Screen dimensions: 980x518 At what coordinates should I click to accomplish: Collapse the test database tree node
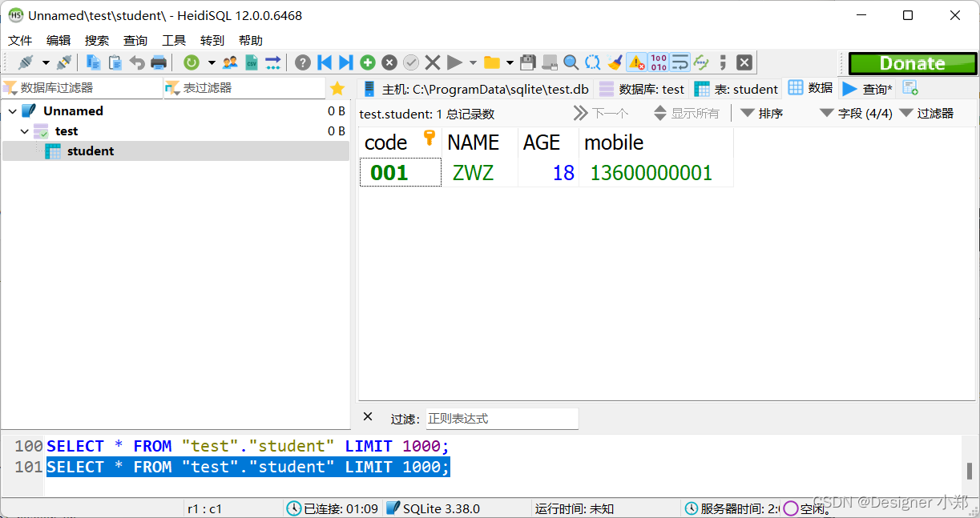click(24, 131)
